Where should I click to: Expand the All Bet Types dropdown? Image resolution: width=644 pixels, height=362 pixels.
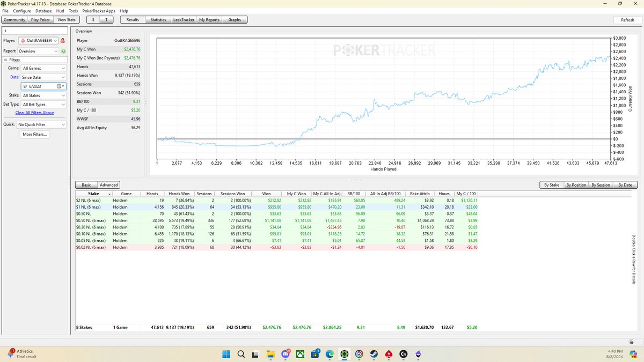43,105
